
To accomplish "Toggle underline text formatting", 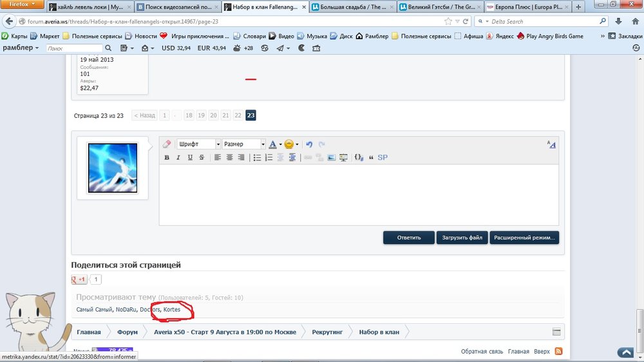I will coord(190,157).
